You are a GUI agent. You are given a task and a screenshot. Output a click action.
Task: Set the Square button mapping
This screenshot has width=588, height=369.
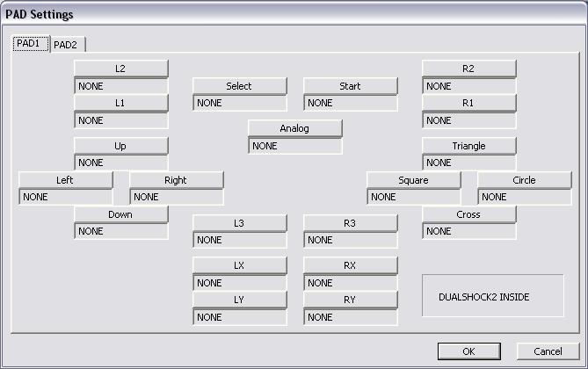point(414,180)
